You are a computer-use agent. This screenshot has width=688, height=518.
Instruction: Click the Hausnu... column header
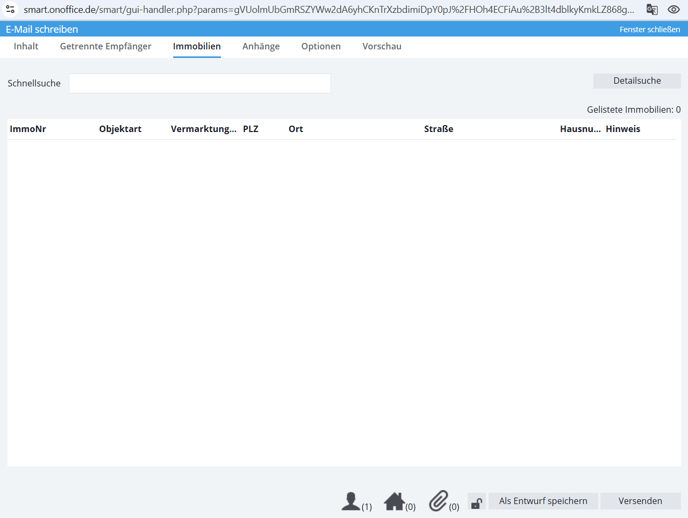coord(580,129)
